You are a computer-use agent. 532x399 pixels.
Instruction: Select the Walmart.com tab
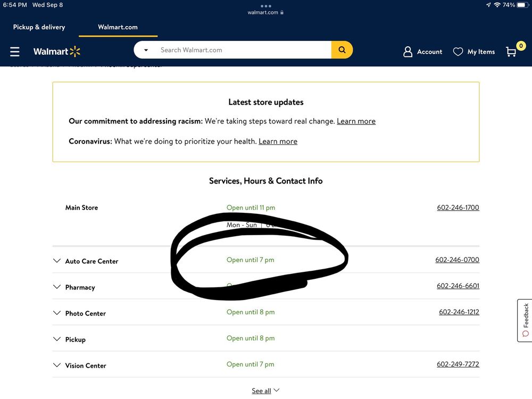coord(118,27)
